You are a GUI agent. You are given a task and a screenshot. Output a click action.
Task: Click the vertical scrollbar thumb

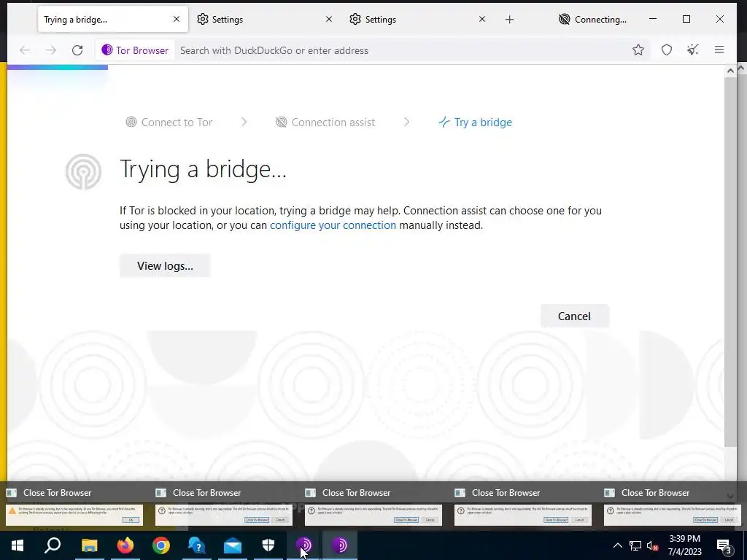click(x=729, y=262)
